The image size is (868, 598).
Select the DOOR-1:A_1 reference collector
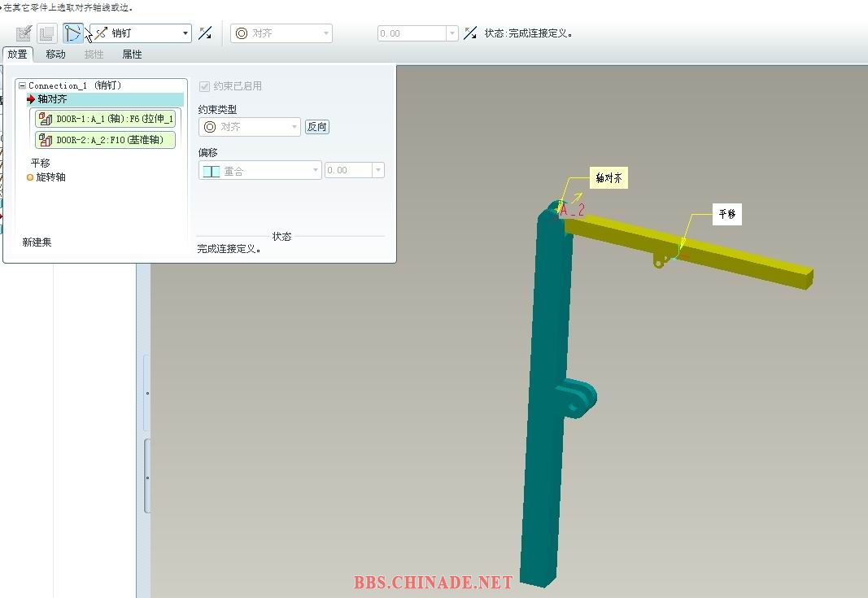tap(106, 119)
